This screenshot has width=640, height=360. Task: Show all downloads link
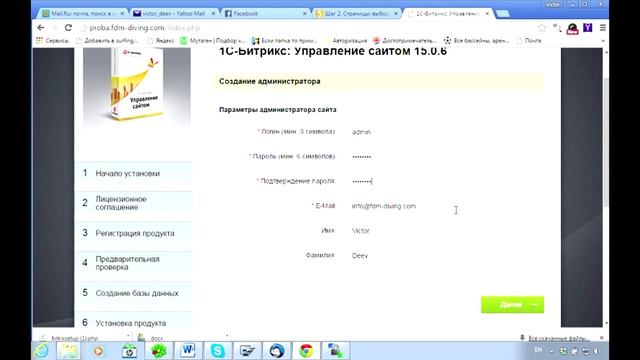tap(558, 338)
